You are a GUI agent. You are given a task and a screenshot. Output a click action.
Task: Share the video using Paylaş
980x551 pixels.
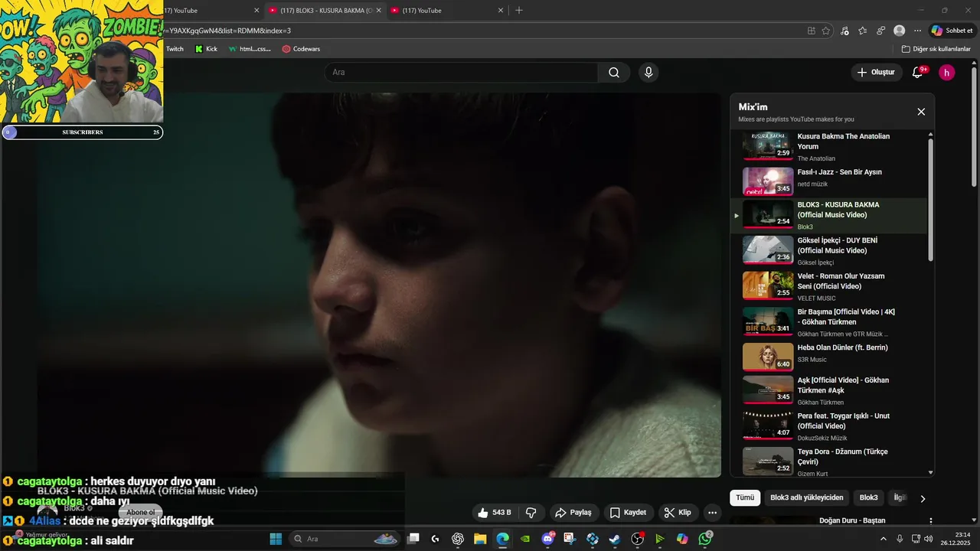pyautogui.click(x=573, y=513)
